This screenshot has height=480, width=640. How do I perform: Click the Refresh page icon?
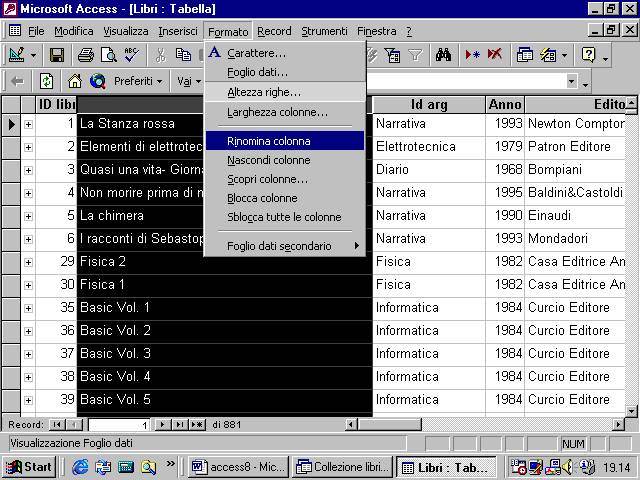click(46, 81)
